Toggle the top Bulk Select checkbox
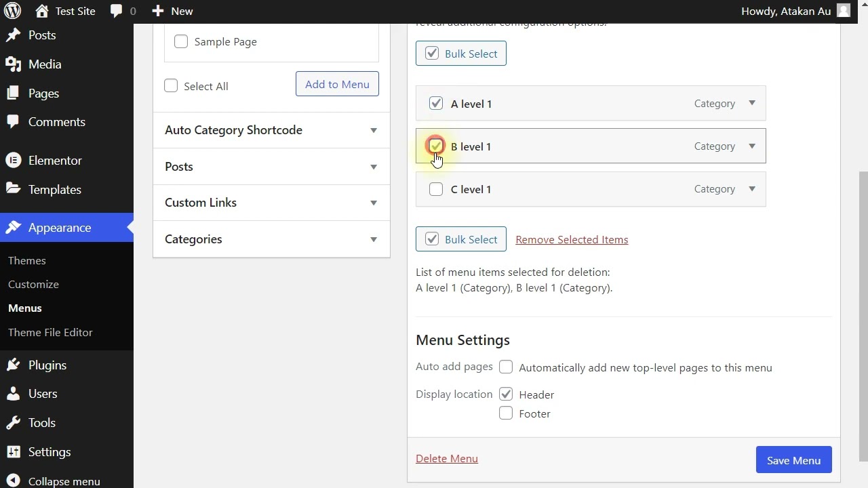This screenshot has height=488, width=868. coord(432,54)
